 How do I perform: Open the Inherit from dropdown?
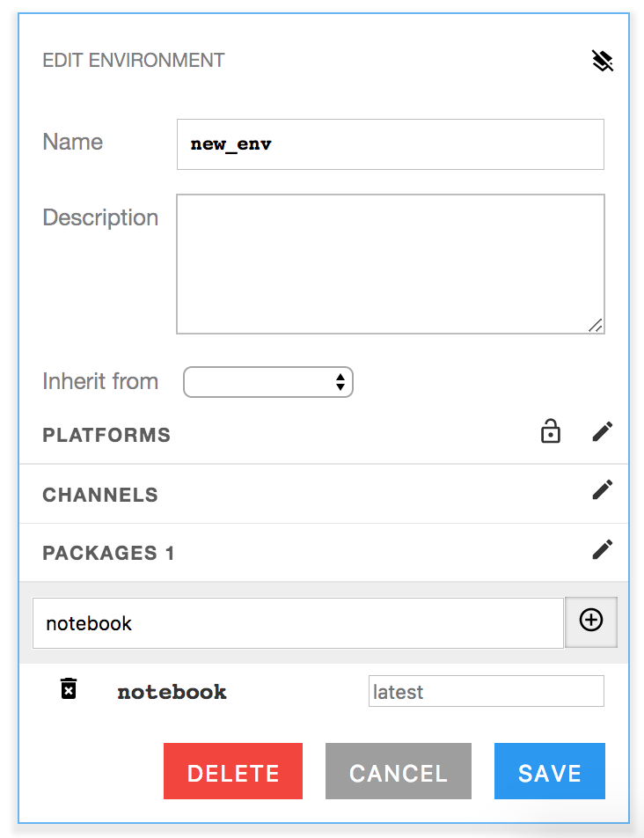268,382
